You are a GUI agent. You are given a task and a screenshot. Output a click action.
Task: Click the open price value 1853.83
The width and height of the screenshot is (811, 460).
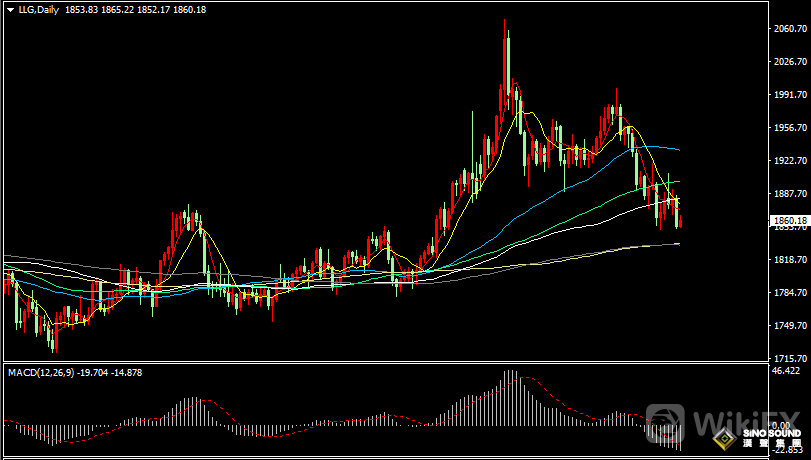[x=82, y=10]
